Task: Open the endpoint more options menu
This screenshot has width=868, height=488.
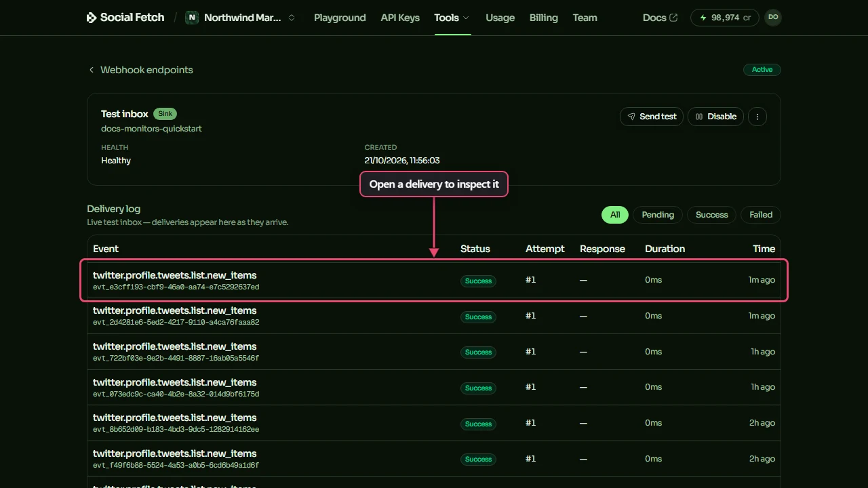Action: pyautogui.click(x=757, y=117)
